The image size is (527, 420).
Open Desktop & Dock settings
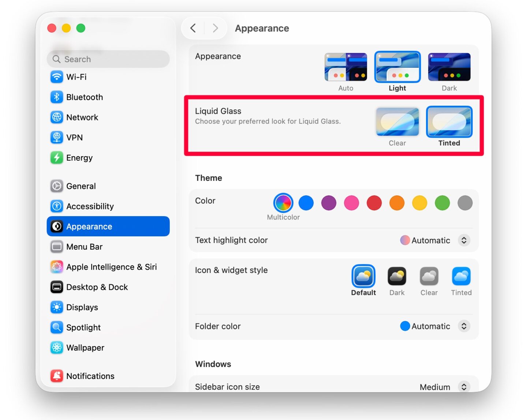click(x=97, y=287)
